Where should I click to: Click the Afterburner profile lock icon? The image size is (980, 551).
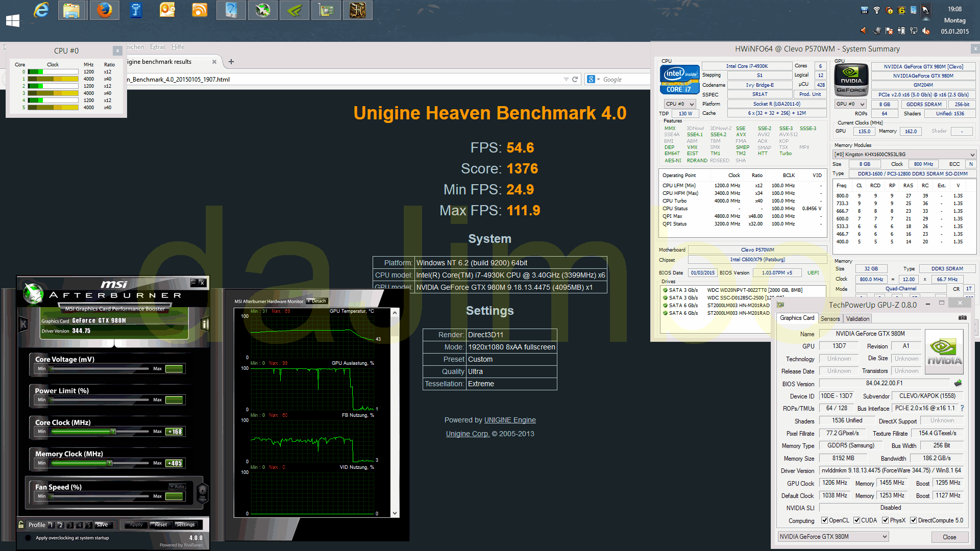point(21,524)
